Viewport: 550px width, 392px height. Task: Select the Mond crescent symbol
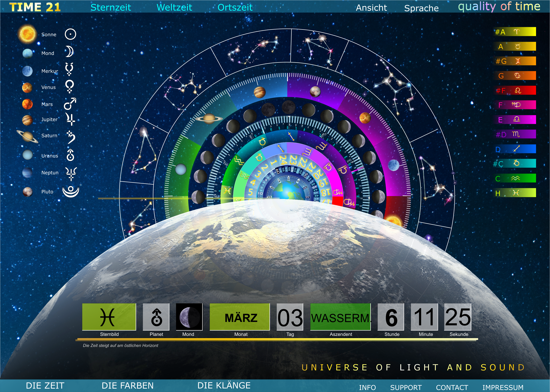pyautogui.click(x=69, y=51)
